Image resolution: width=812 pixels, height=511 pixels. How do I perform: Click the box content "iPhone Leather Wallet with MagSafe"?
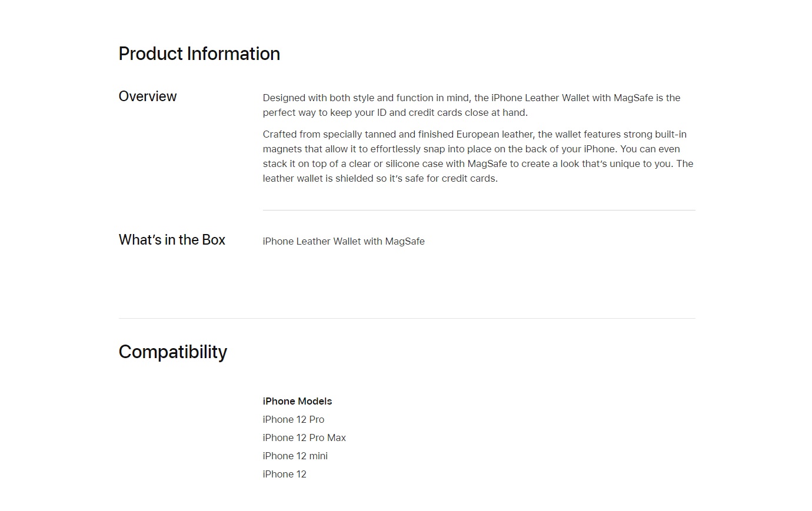pyautogui.click(x=344, y=241)
